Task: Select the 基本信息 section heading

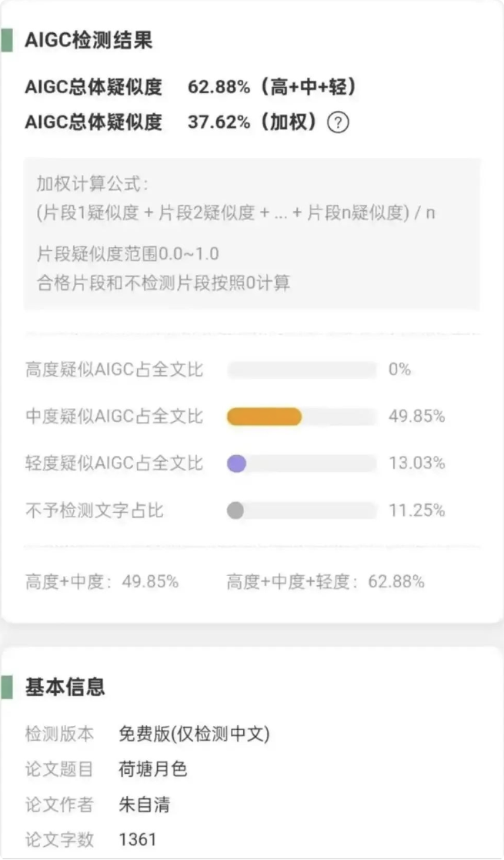Action: click(65, 687)
